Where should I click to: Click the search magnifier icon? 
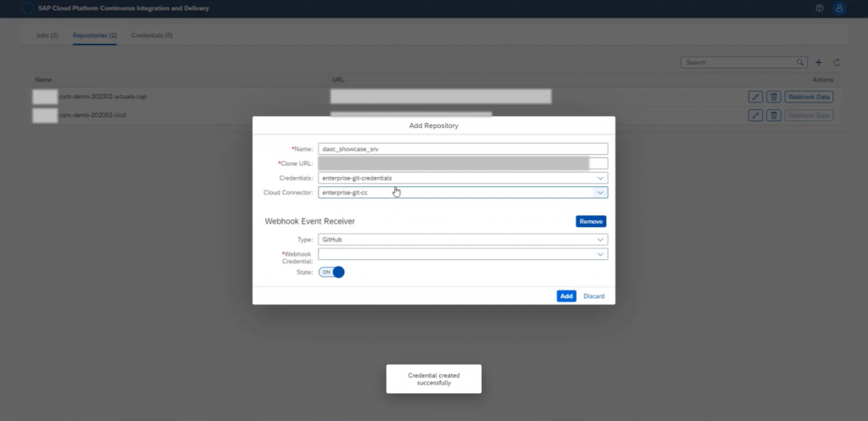800,63
